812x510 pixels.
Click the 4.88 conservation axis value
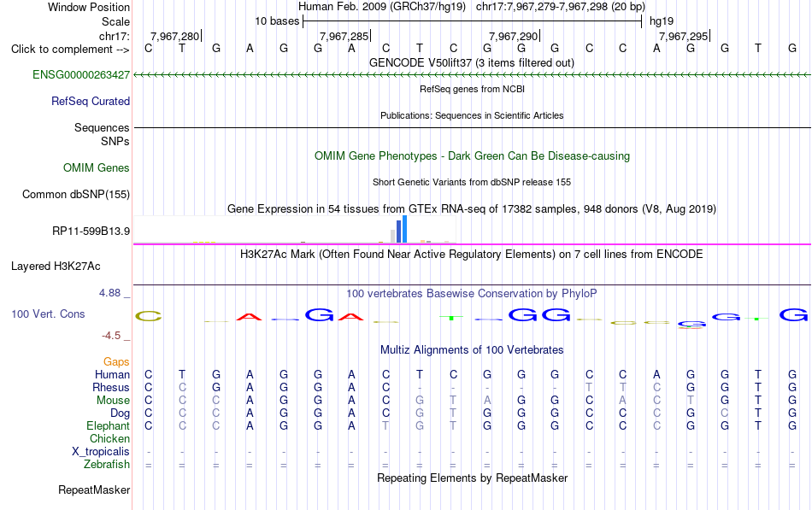pyautogui.click(x=109, y=293)
